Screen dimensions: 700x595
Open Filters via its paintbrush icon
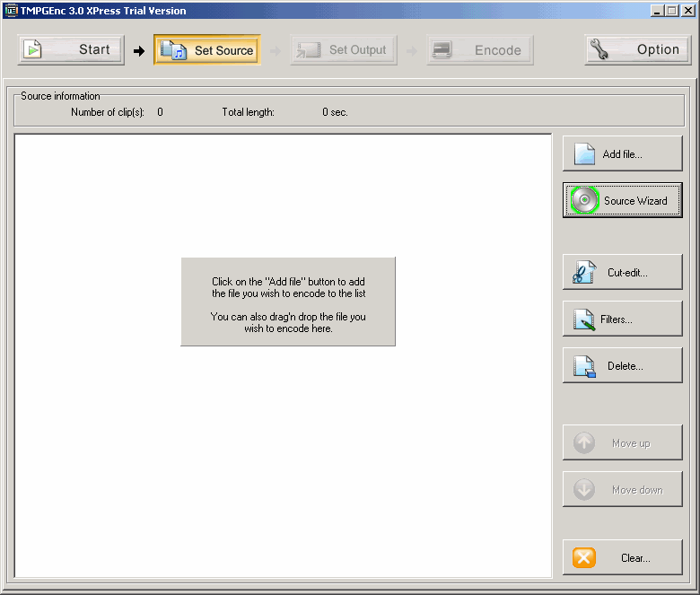click(x=584, y=319)
